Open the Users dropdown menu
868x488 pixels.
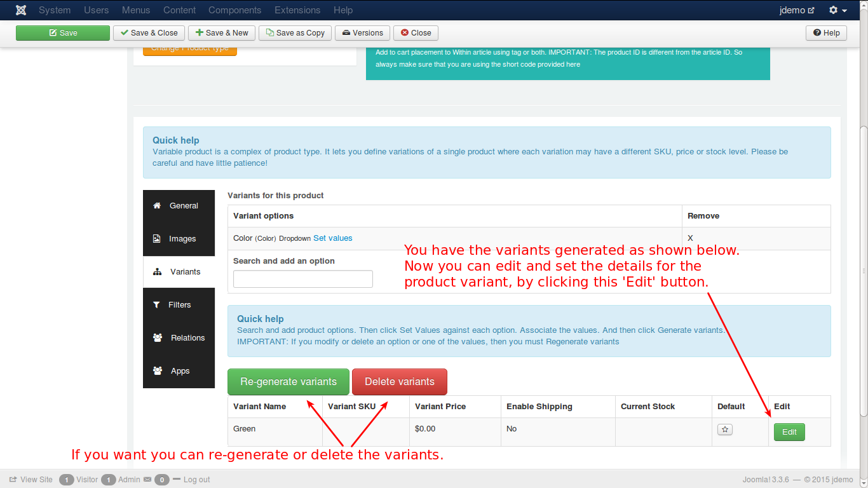(96, 10)
